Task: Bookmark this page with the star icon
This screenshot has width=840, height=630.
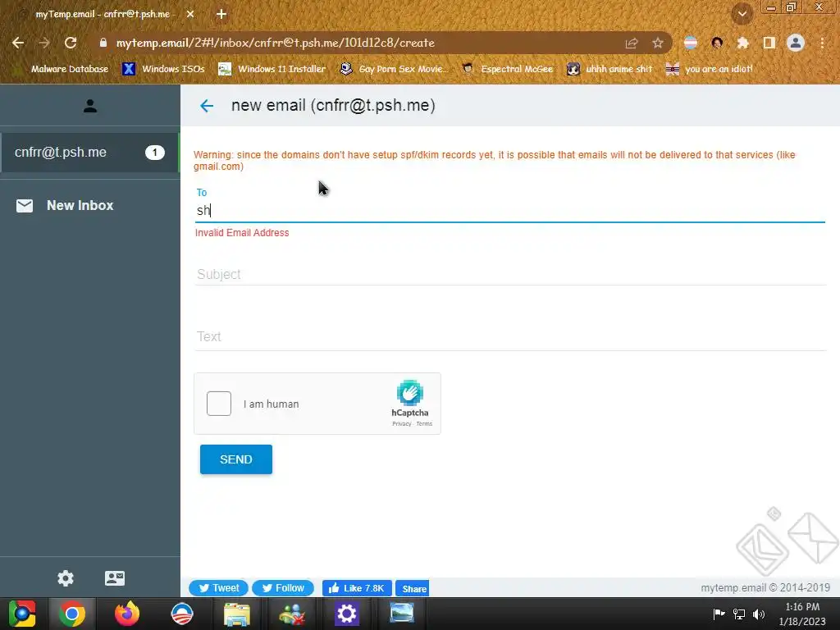Action: [x=658, y=43]
